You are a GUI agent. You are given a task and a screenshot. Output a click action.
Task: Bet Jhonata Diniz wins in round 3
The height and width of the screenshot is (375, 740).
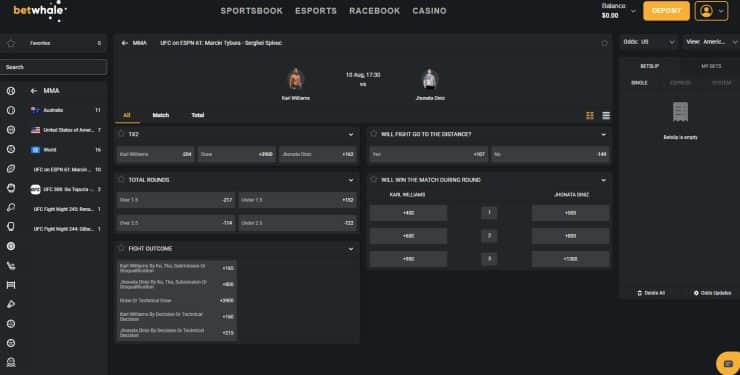point(571,259)
